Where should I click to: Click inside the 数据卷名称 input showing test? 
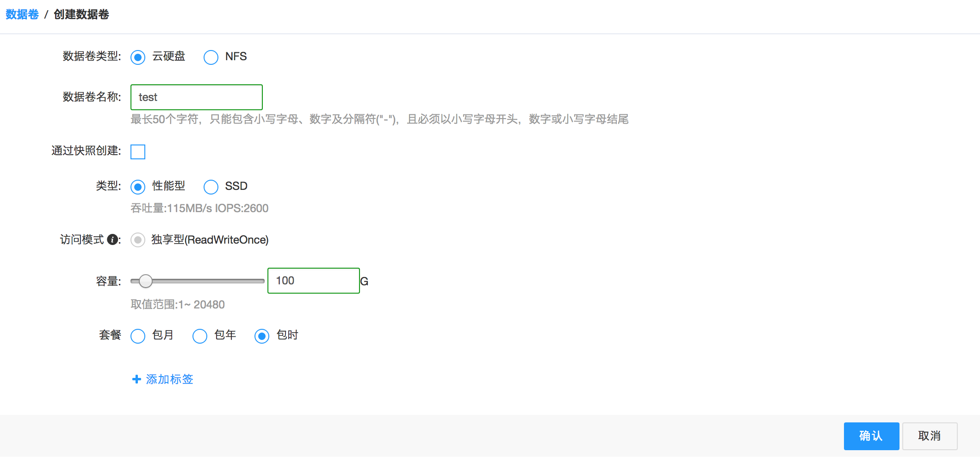tap(196, 97)
